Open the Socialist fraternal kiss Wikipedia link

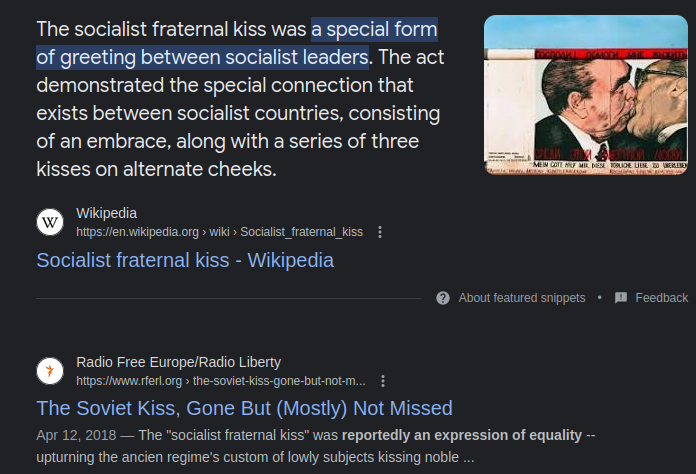[x=185, y=260]
